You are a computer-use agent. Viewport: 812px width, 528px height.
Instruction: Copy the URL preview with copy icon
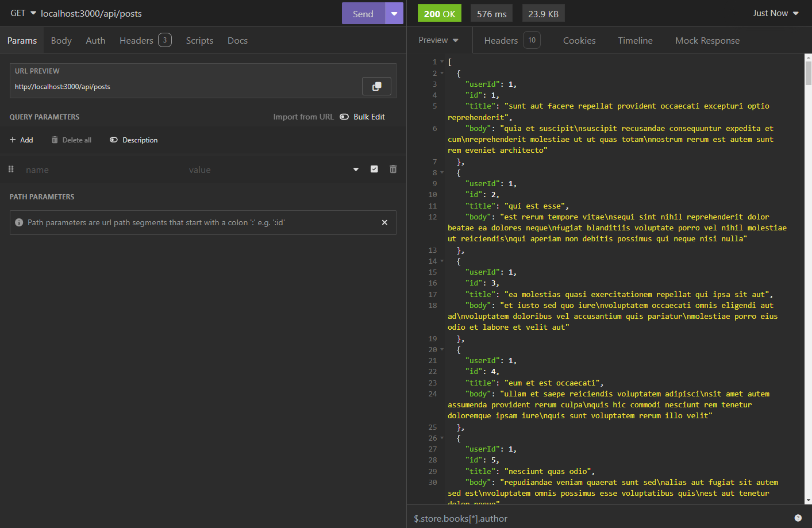pyautogui.click(x=376, y=86)
